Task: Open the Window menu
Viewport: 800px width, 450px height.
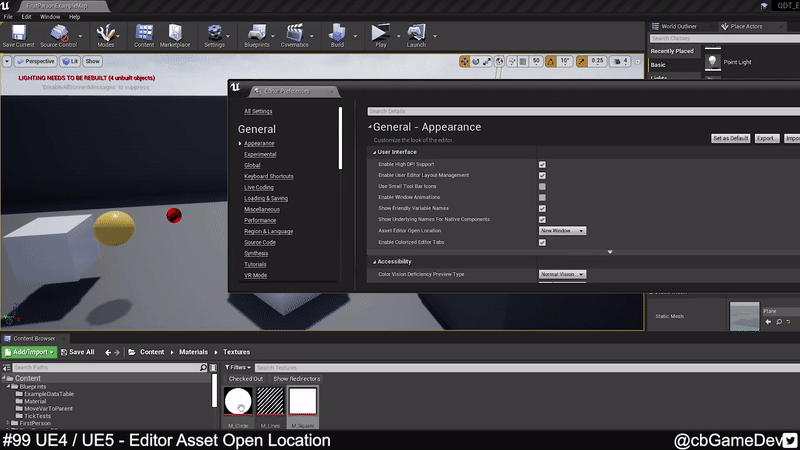Action: coord(50,17)
